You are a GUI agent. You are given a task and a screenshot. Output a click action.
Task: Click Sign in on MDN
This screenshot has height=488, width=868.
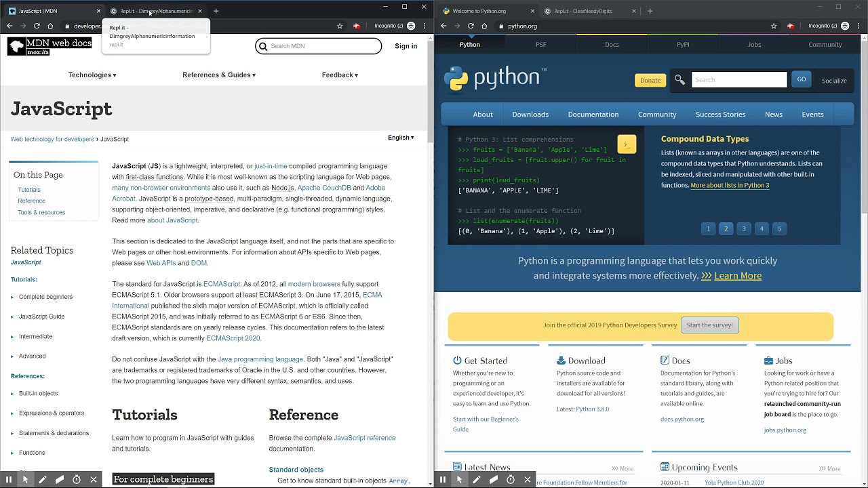coord(406,46)
